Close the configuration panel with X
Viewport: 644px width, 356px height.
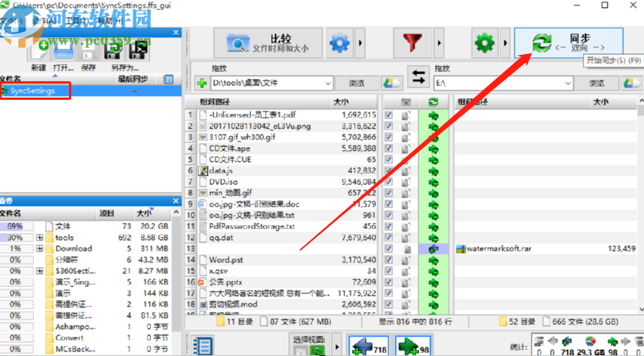click(x=176, y=33)
